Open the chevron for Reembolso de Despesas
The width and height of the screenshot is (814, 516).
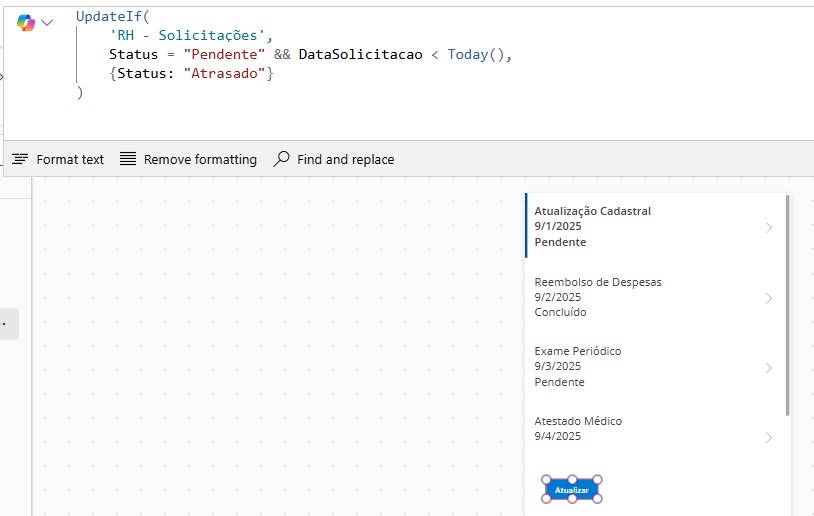coord(768,298)
